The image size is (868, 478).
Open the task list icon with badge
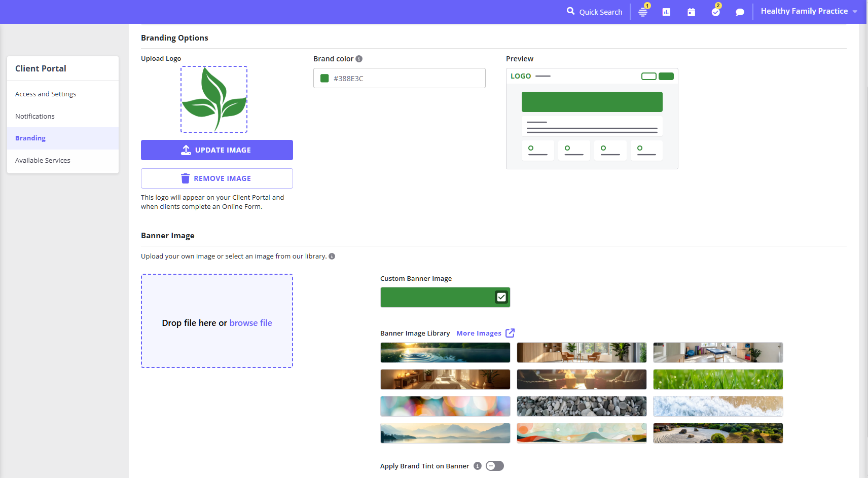[643, 12]
